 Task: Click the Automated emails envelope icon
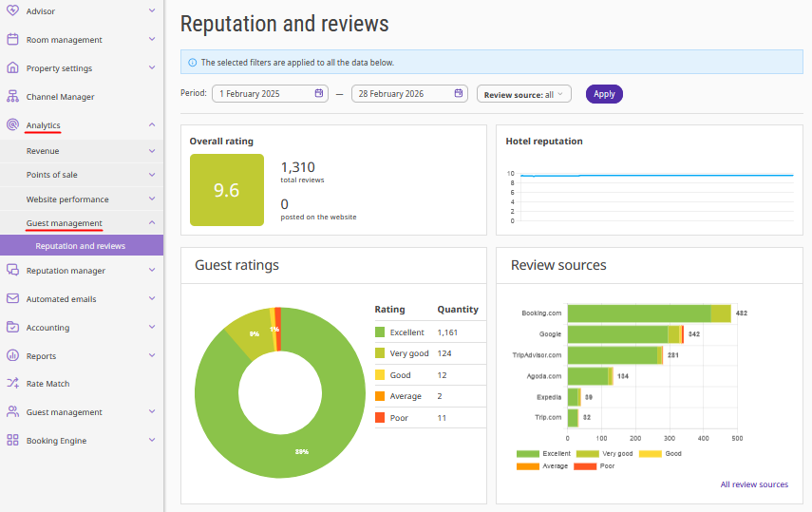(12, 299)
